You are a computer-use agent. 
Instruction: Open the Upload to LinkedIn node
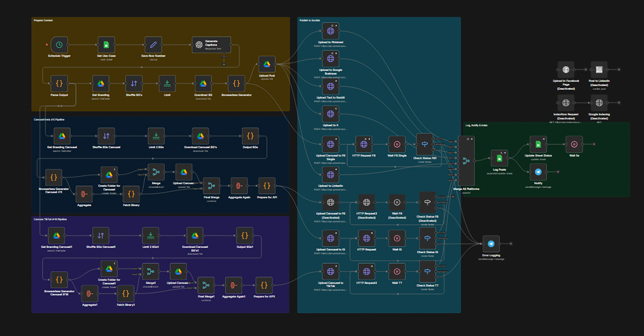pyautogui.click(x=331, y=175)
